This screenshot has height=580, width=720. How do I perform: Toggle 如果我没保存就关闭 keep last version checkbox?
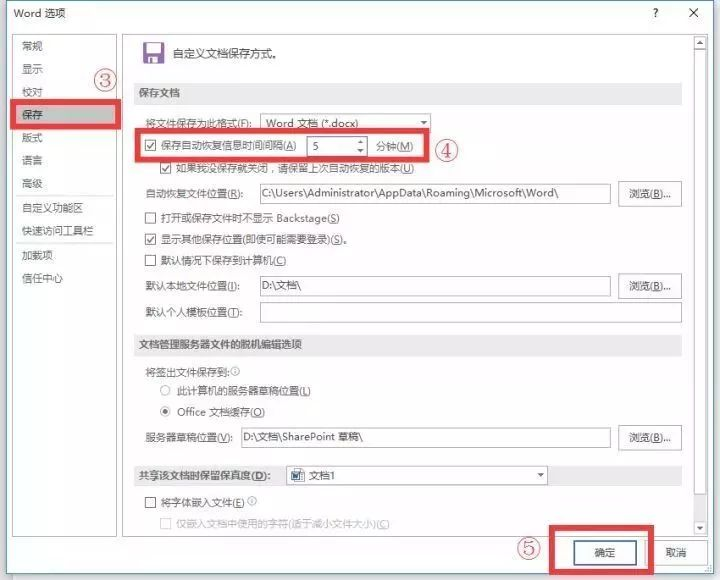coord(166,168)
